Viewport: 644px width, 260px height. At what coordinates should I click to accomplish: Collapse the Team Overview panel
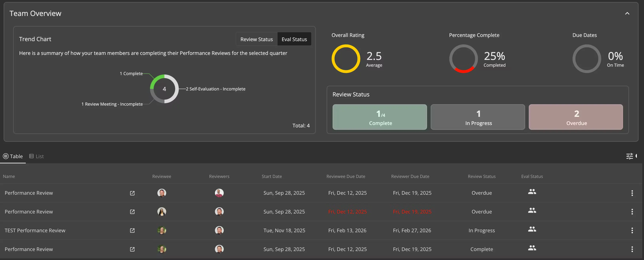click(627, 14)
